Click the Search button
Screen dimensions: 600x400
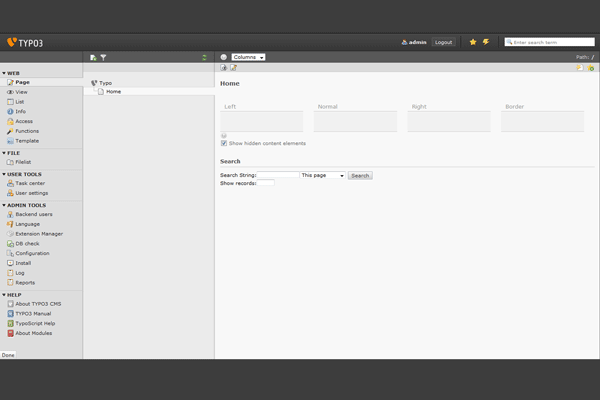pos(360,176)
